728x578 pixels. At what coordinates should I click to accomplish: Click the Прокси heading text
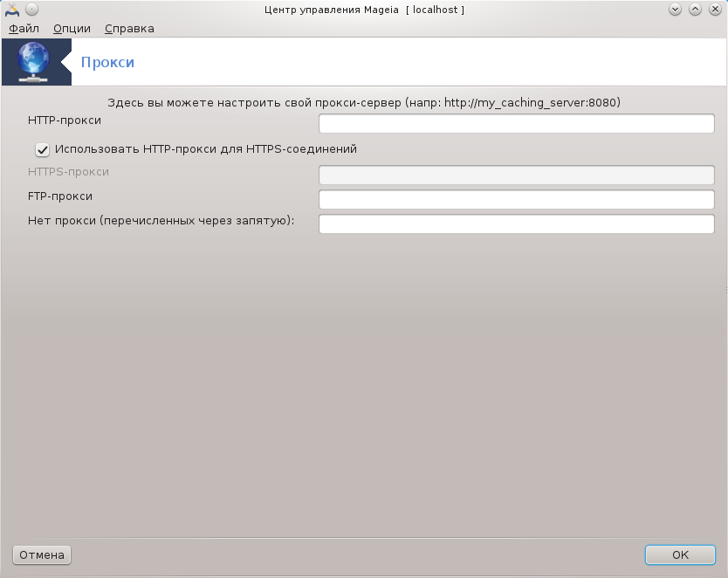[x=107, y=62]
